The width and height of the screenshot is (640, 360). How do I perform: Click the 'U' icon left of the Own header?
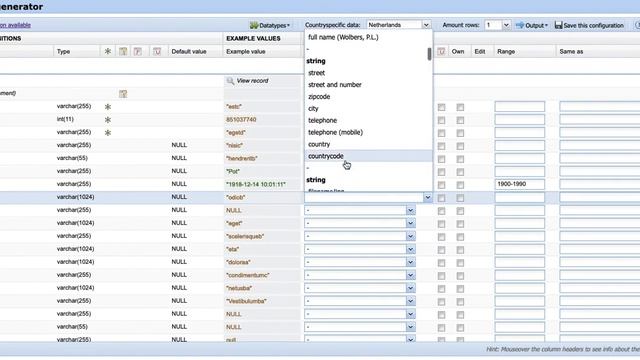click(x=441, y=51)
